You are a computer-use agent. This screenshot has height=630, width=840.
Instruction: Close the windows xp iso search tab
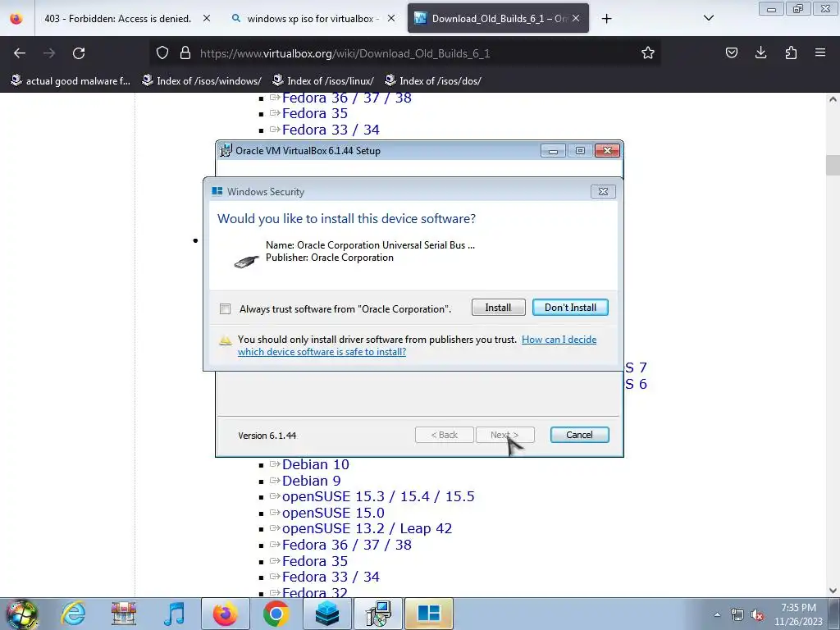[x=391, y=19]
